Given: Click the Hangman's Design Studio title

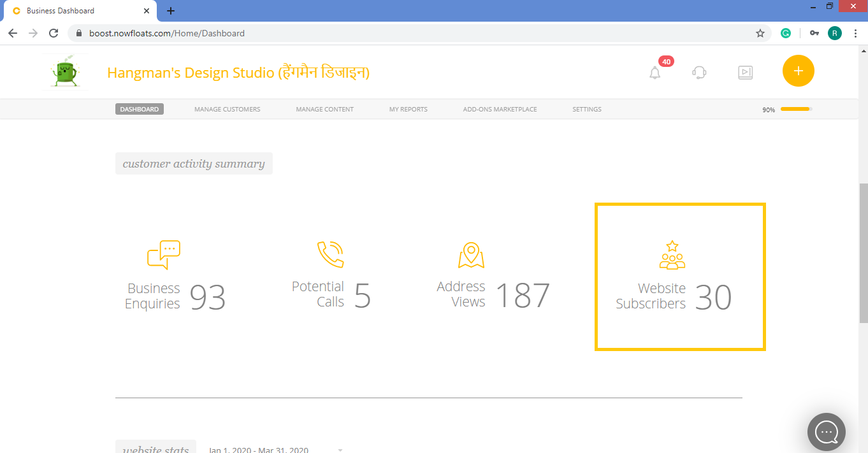Looking at the screenshot, I should click(x=238, y=73).
